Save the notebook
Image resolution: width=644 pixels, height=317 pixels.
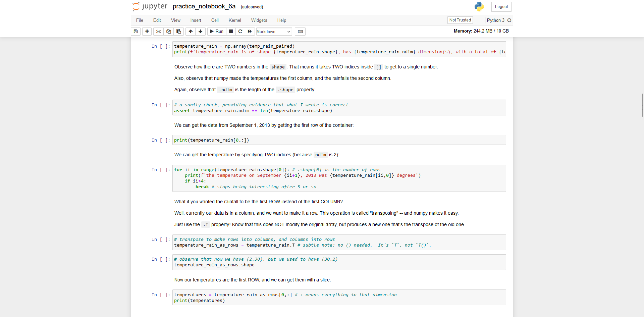[x=136, y=31]
